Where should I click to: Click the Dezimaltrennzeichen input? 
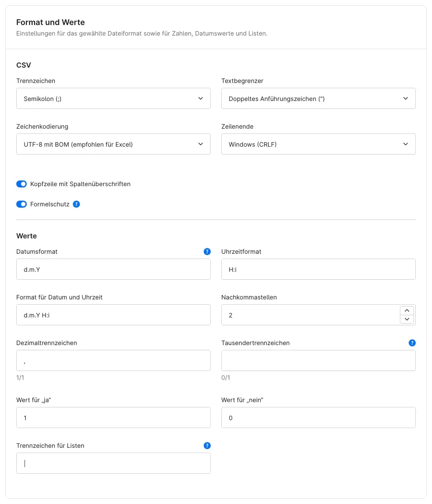tap(113, 360)
